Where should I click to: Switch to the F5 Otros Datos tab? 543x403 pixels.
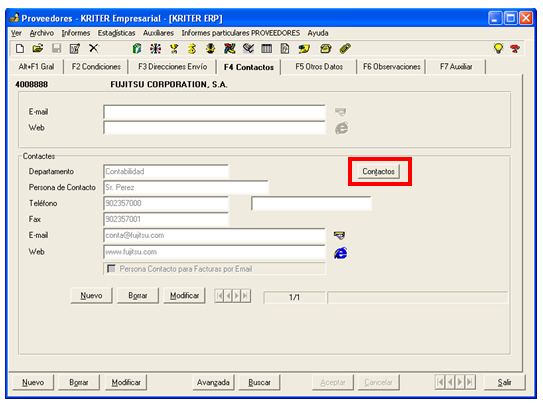coord(319,66)
